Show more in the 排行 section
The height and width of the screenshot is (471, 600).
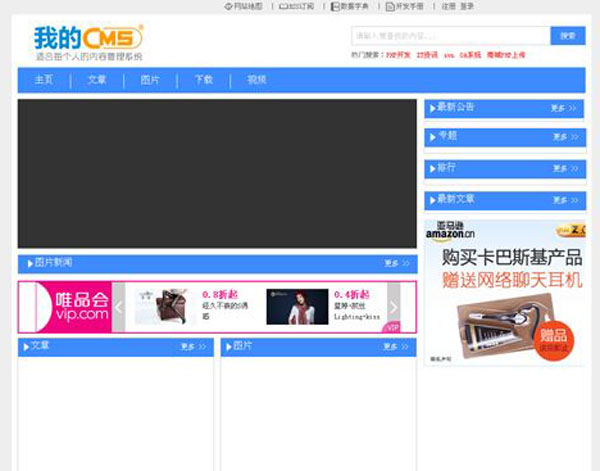(563, 169)
